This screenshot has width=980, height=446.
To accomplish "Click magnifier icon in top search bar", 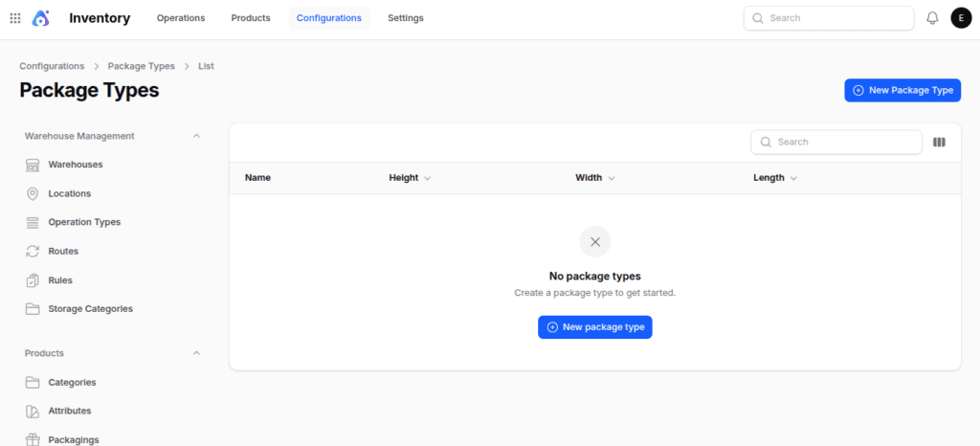I will [758, 18].
